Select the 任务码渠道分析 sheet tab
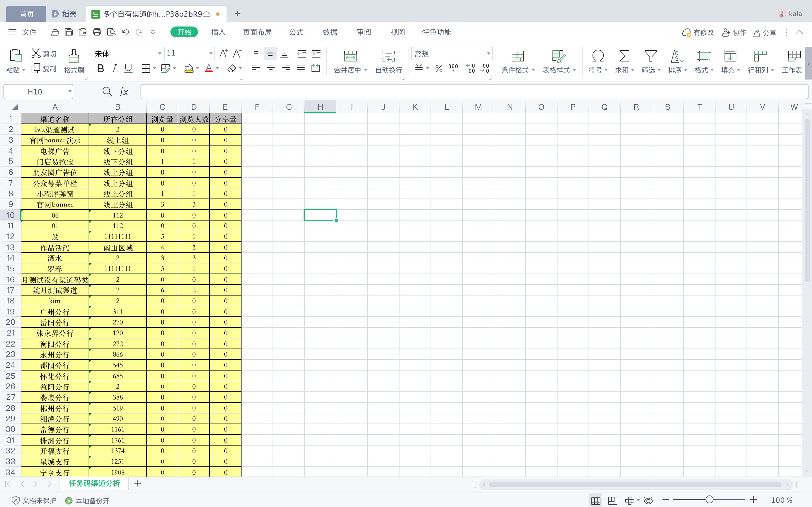Screen dimensions: 812x507 94,483
